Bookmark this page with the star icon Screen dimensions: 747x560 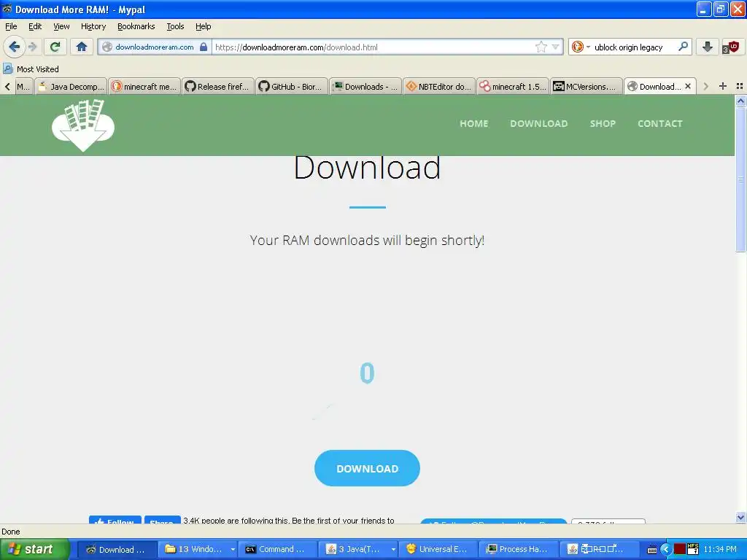tap(541, 47)
